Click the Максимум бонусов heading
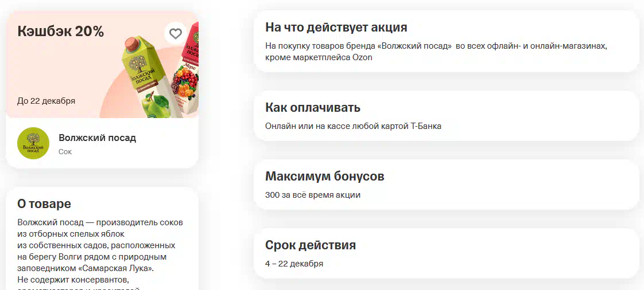The image size is (644, 290). point(325,177)
